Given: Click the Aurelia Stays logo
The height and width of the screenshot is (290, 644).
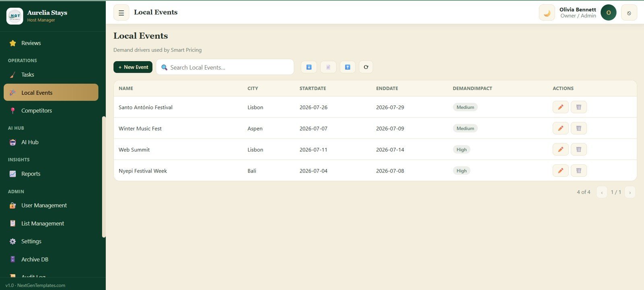Looking at the screenshot, I should click(x=15, y=16).
